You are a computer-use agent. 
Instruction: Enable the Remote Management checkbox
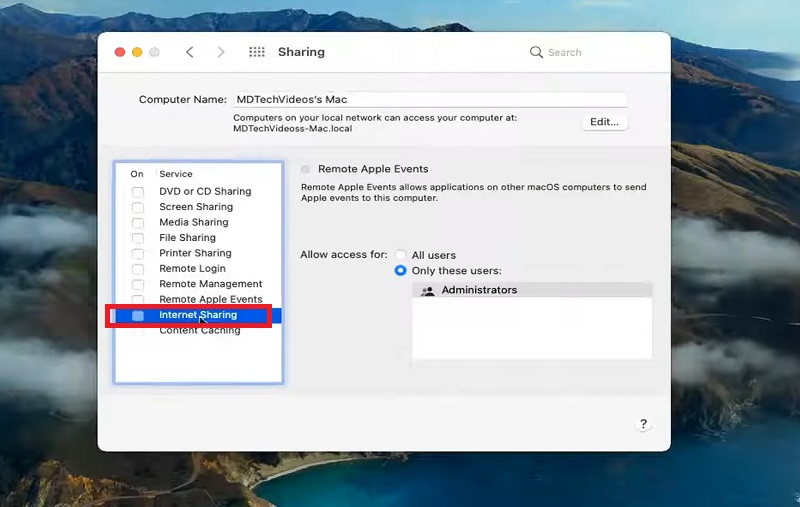click(x=138, y=284)
